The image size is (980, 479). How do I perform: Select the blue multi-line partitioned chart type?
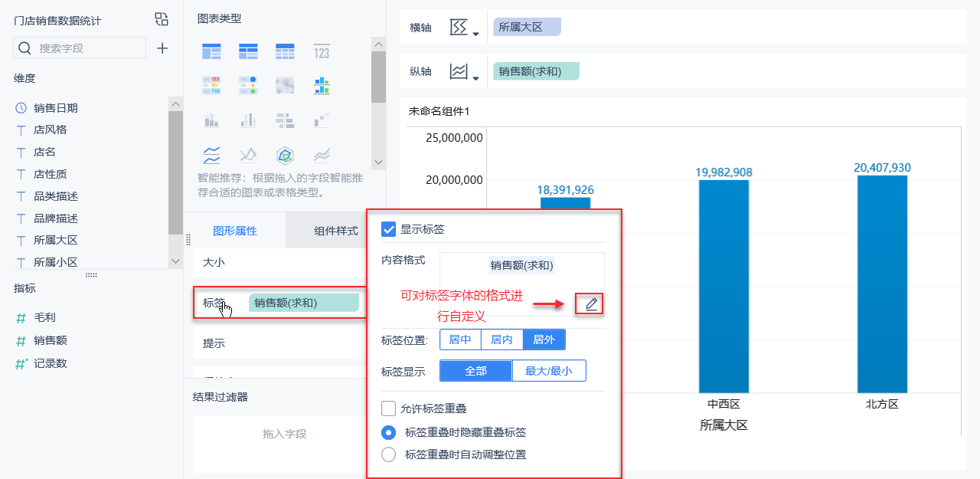(x=211, y=156)
